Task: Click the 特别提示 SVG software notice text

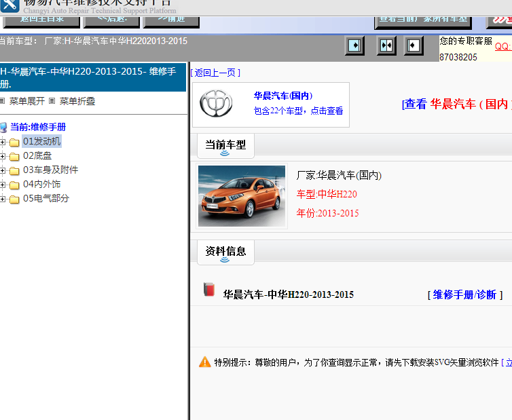Action: click(x=356, y=362)
